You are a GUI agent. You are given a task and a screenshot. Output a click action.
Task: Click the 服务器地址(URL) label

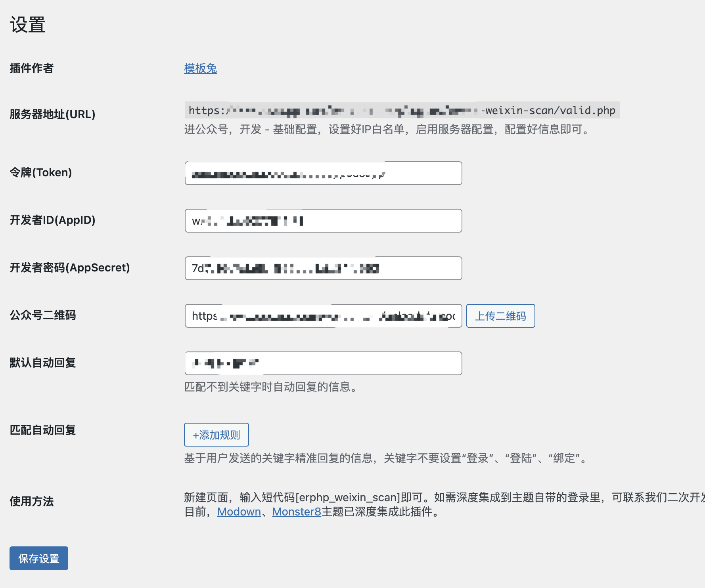[x=52, y=115]
